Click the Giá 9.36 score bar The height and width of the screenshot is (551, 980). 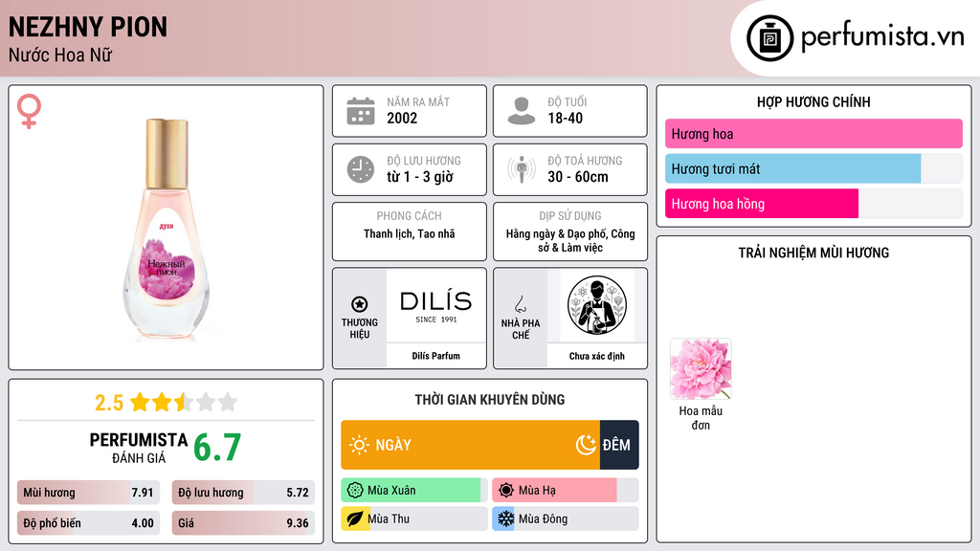243,523
